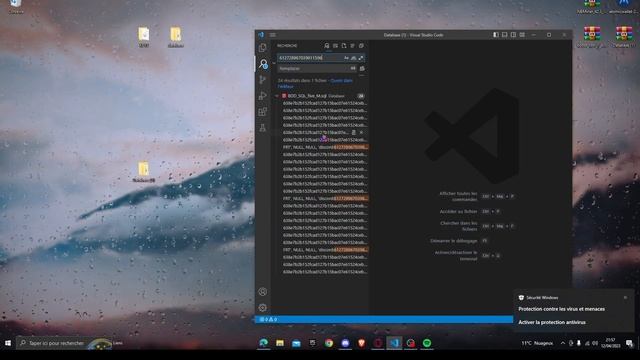Viewport: 640px width, 360px height.
Task: Open volume control in system tray
Action: coord(594,343)
